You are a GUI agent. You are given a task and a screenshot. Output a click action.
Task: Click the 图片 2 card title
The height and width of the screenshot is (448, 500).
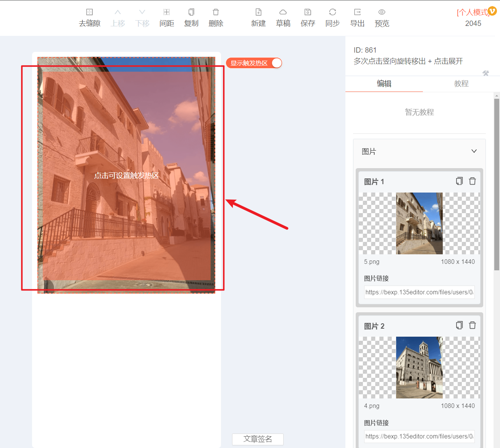pyautogui.click(x=374, y=326)
